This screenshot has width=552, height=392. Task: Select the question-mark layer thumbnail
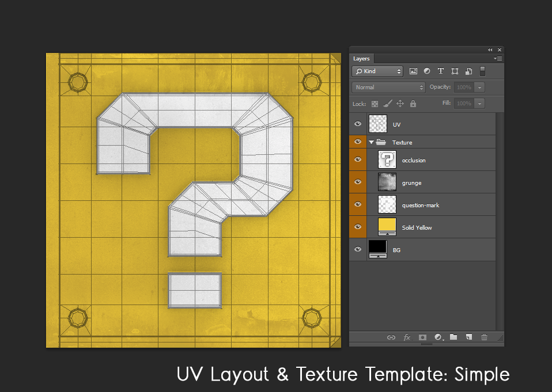click(x=387, y=204)
